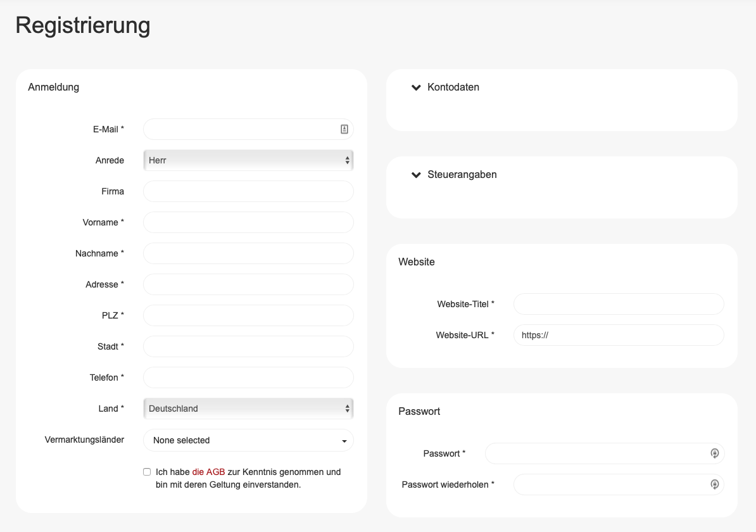Click the key icon in Passwort wiederholen field
Viewport: 756px width, 532px height.
tap(714, 484)
